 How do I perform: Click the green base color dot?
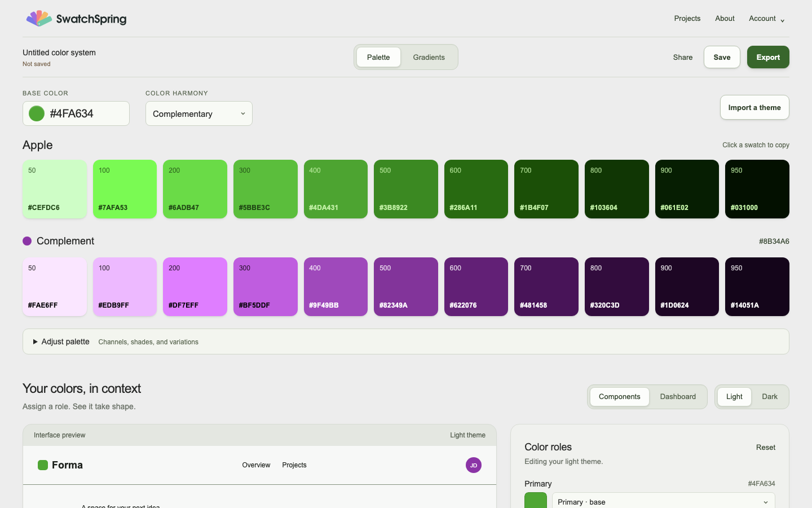coord(37,113)
